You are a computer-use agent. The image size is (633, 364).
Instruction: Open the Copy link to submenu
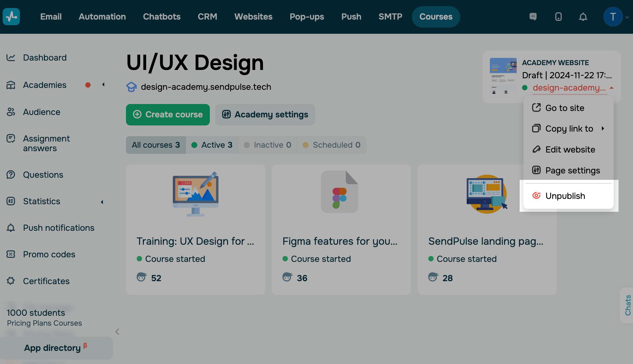(x=569, y=129)
